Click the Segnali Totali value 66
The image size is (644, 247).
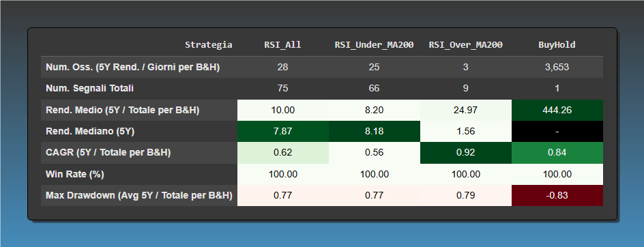[x=375, y=89]
